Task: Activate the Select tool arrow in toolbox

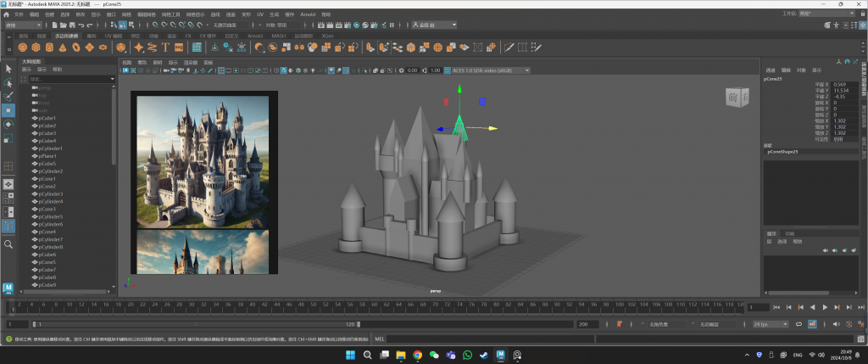Action: pos(8,68)
